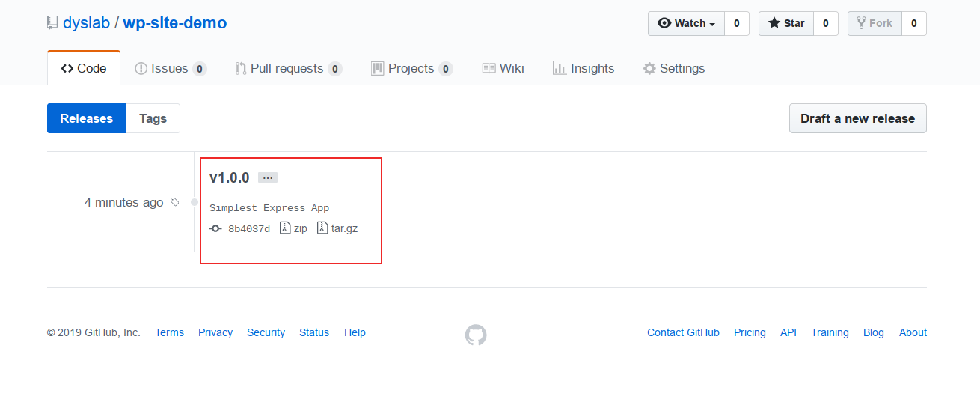
Task: Open the Wiki tab
Action: click(503, 68)
